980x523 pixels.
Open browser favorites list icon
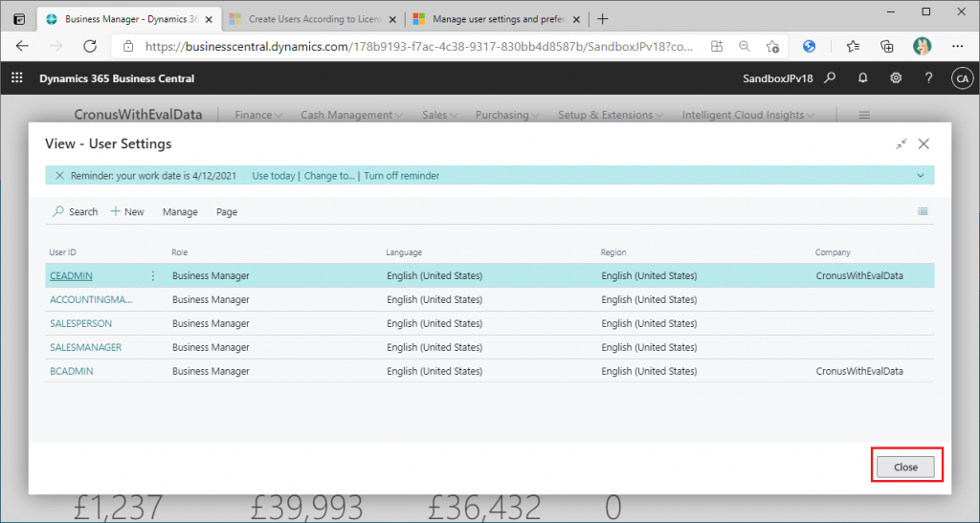click(x=853, y=46)
